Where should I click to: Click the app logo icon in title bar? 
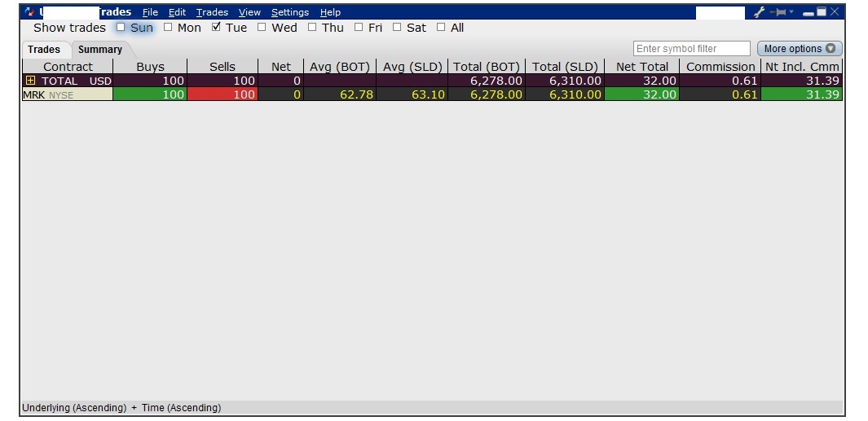click(30, 11)
